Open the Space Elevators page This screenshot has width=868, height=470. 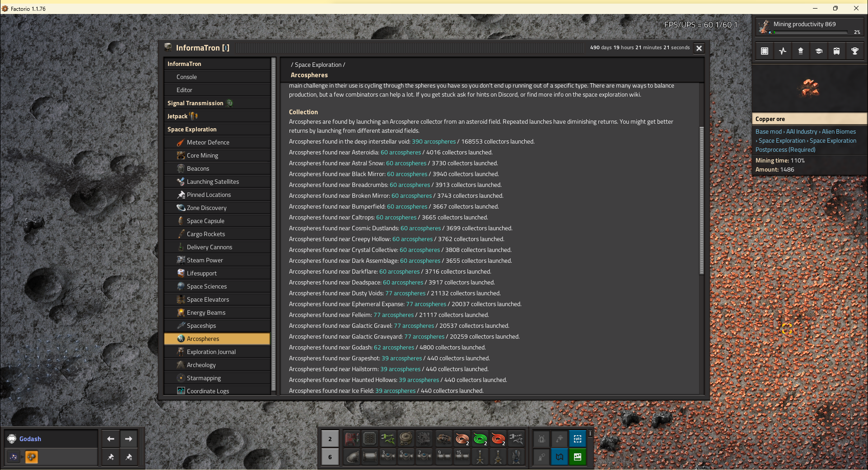click(x=217, y=299)
